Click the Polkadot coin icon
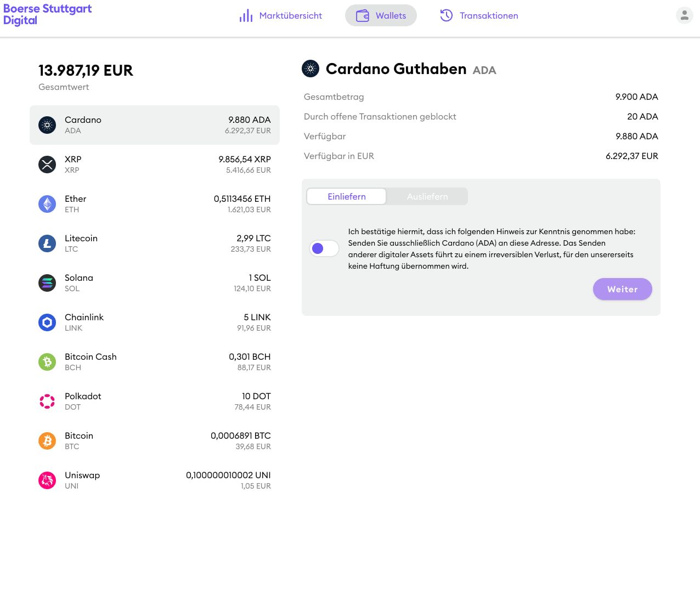 click(x=47, y=401)
